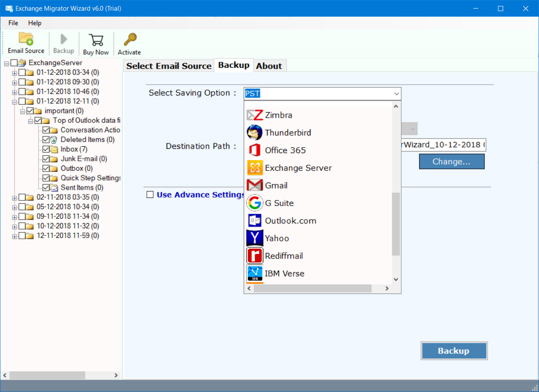Select the Zimbra icon in list
The width and height of the screenshot is (539, 392).
(255, 115)
